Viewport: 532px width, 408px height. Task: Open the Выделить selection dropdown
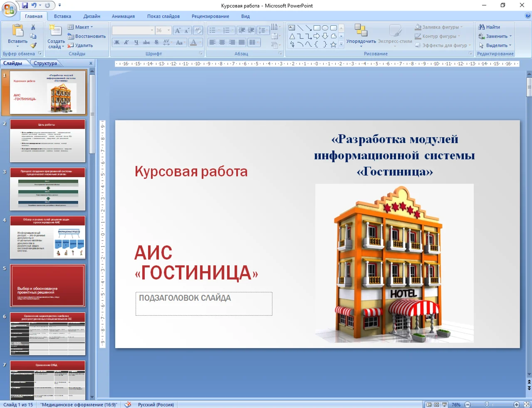click(x=495, y=45)
